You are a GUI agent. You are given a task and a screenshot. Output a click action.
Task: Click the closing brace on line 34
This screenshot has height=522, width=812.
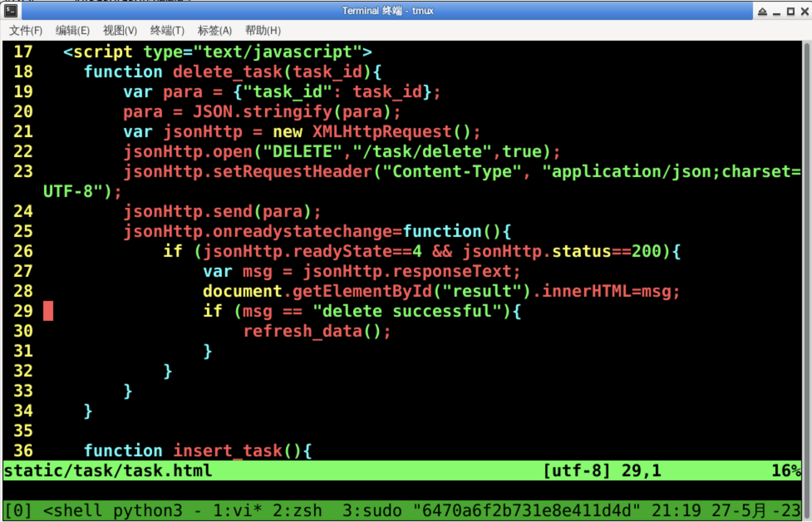(88, 411)
